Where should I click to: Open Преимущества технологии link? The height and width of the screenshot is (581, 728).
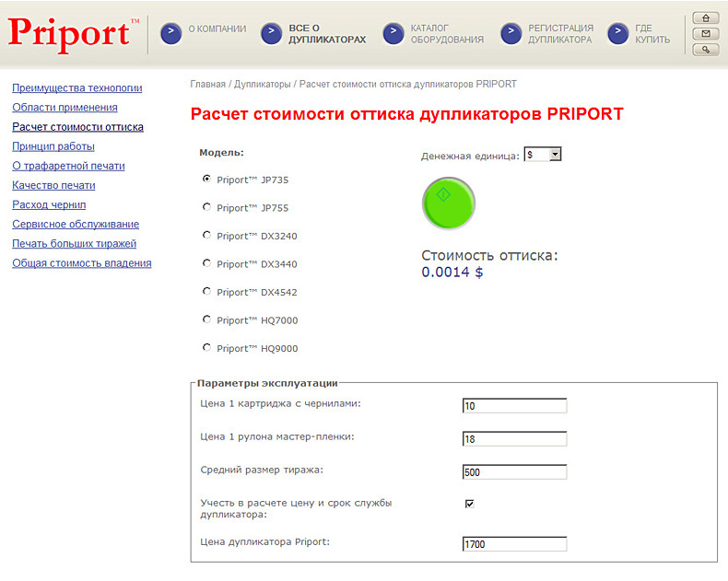77,88
